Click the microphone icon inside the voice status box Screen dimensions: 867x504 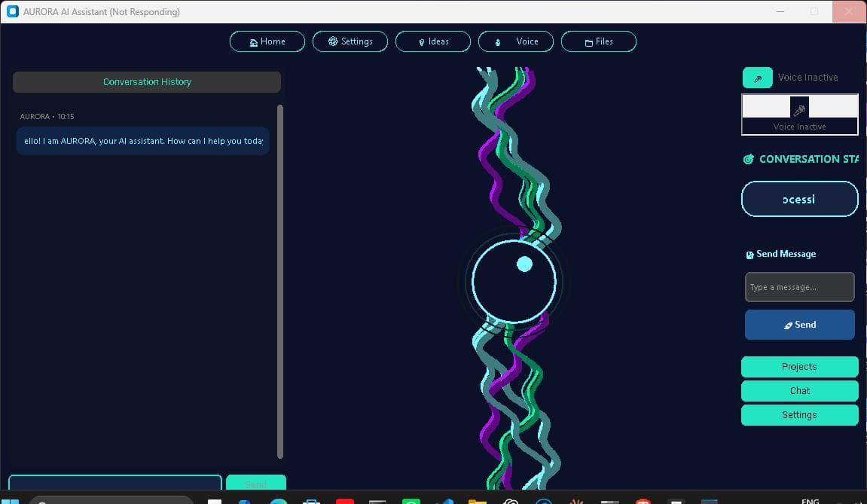pyautogui.click(x=799, y=109)
